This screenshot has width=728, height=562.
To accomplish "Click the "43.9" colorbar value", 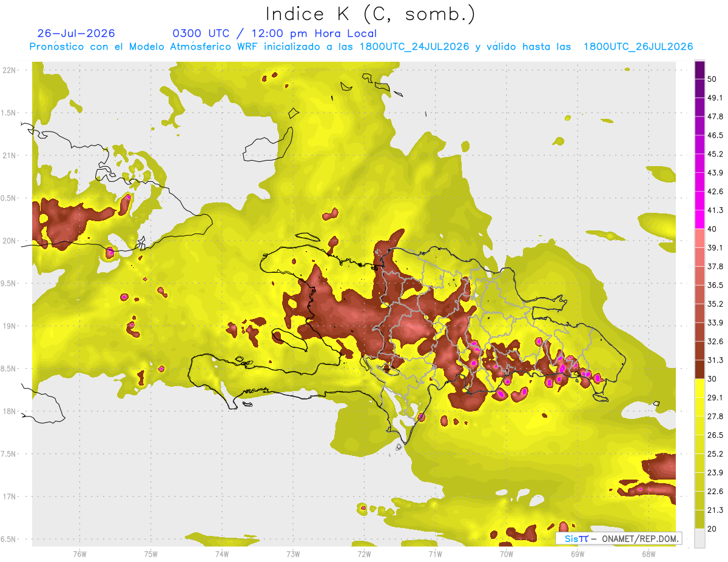I will point(715,173).
